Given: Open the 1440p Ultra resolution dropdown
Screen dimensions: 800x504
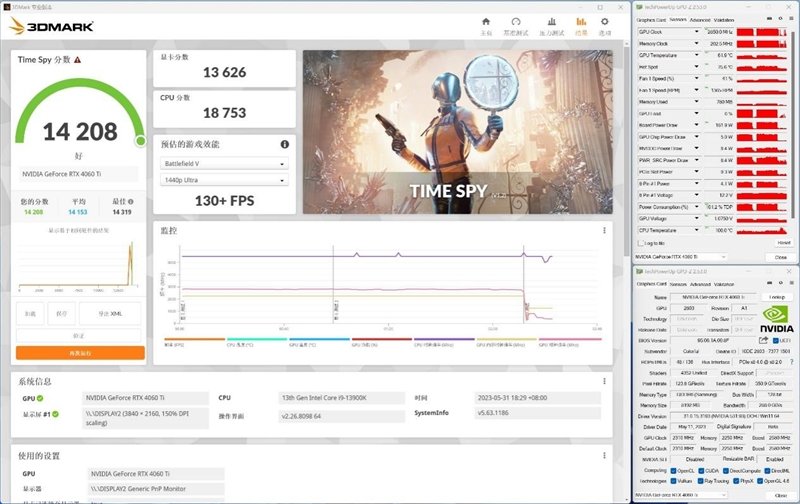Looking at the screenshot, I should click(x=224, y=180).
